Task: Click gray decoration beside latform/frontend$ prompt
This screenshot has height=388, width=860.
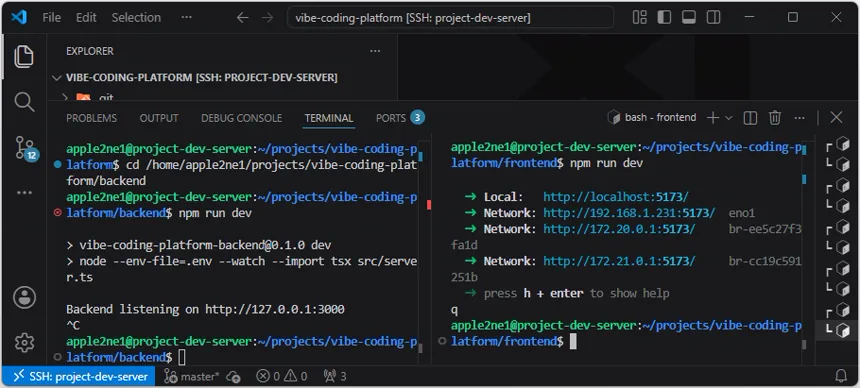Action: pyautogui.click(x=442, y=341)
